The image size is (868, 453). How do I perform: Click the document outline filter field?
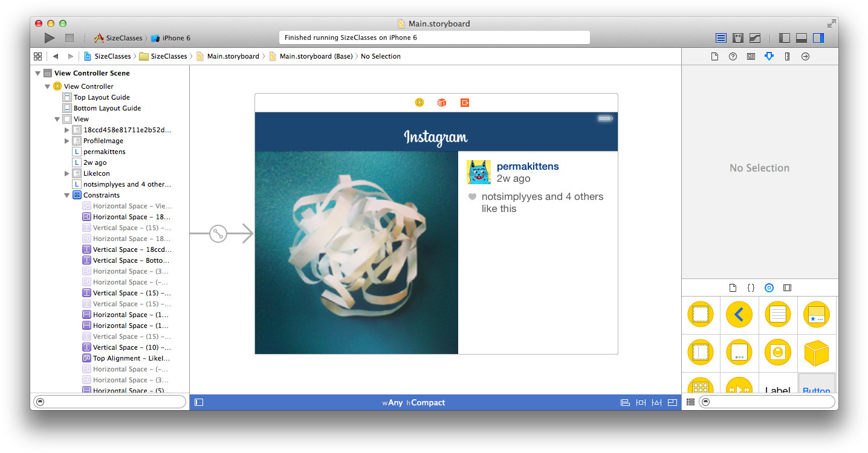click(x=110, y=402)
